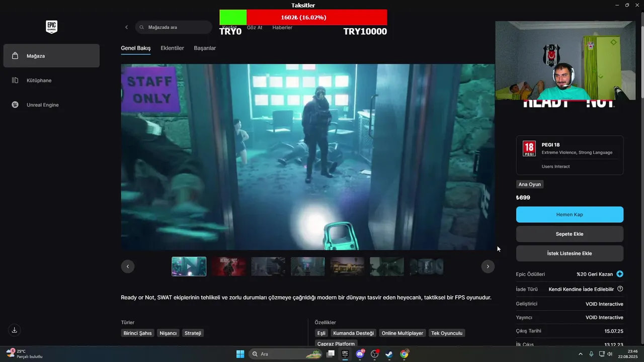Select the first video thumbnail with play icon
644x362 pixels.
coord(189,266)
